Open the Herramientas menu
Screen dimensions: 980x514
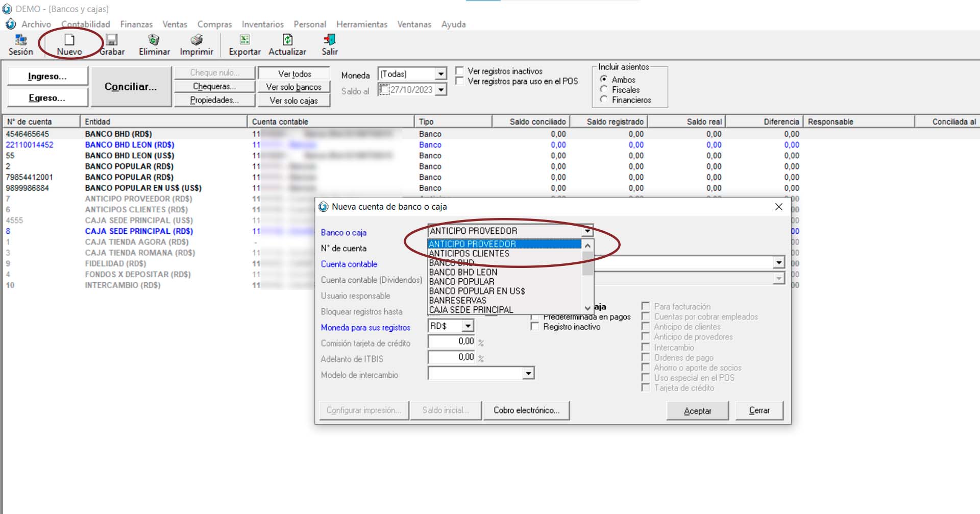point(361,24)
